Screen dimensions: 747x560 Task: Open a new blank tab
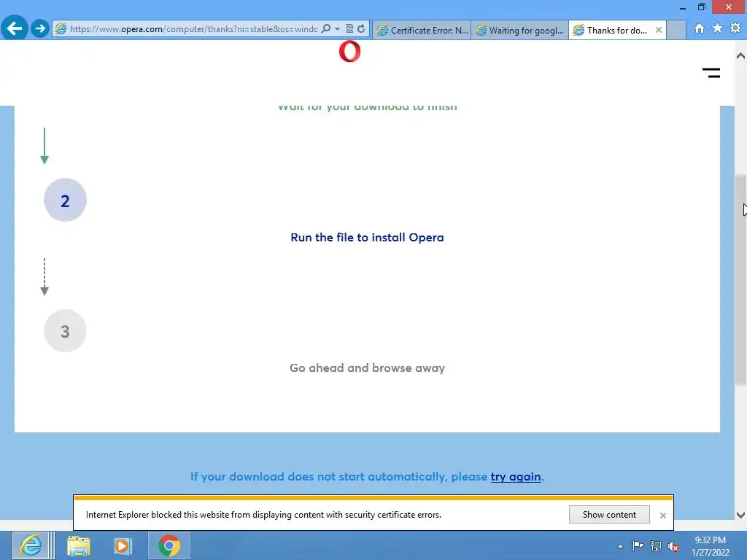coord(676,30)
